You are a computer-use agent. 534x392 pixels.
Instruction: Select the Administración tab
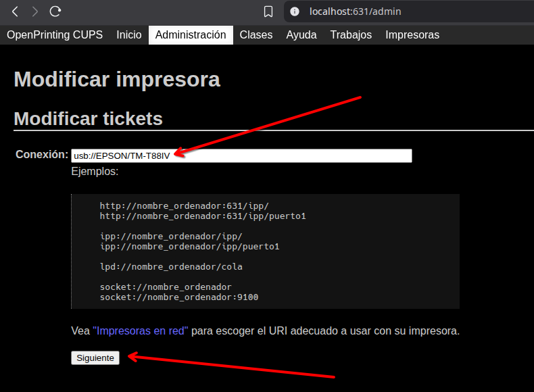pyautogui.click(x=191, y=35)
